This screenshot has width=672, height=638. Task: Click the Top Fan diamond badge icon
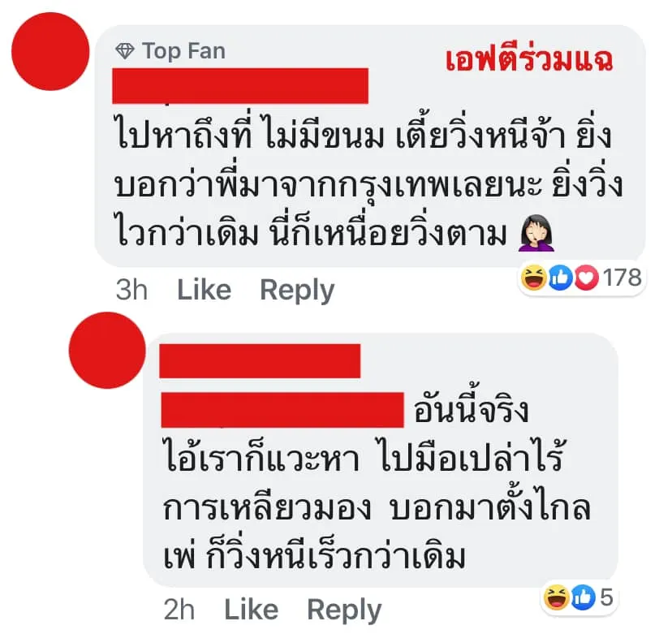[125, 51]
